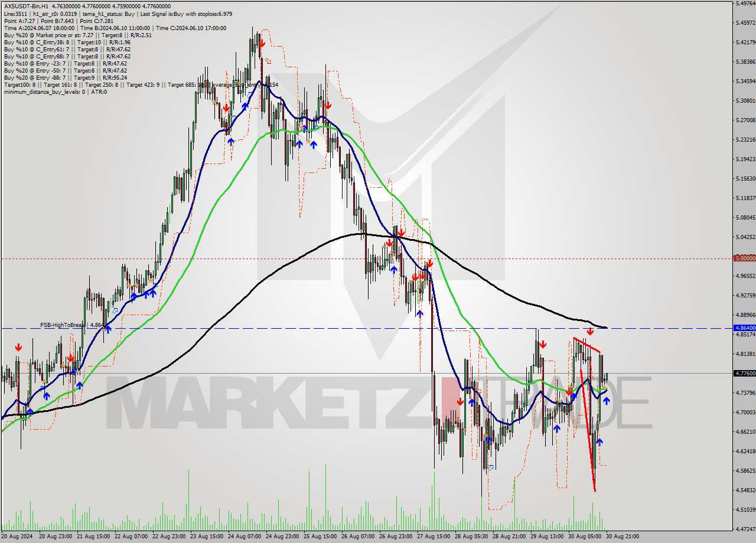Select the '30 Aug 21:00' time label

click(621, 537)
